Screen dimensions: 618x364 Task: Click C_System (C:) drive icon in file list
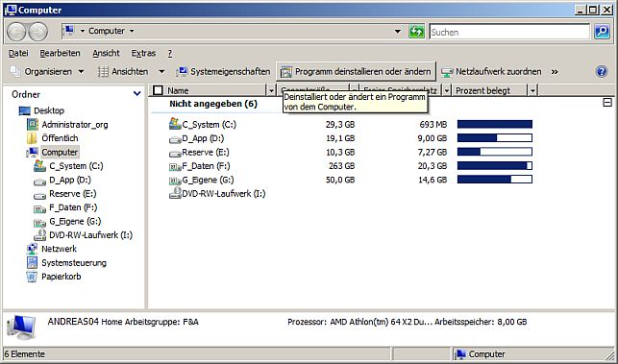pyautogui.click(x=175, y=124)
